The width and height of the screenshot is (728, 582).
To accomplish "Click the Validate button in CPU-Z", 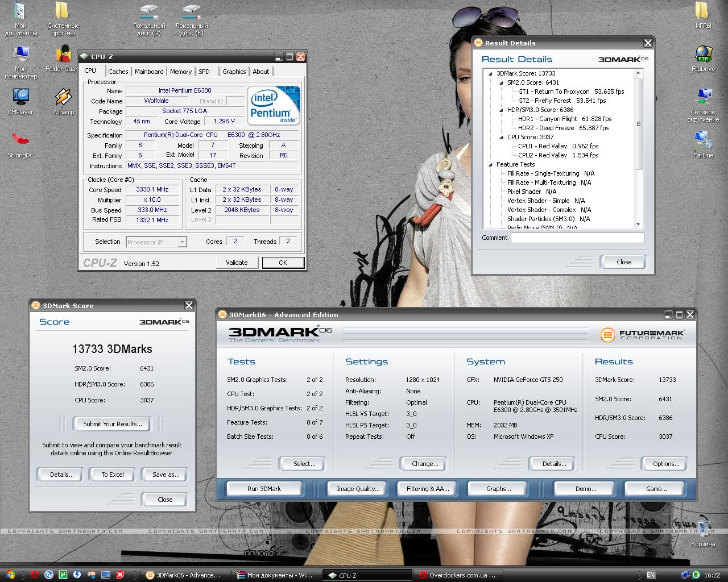I will pos(237,263).
